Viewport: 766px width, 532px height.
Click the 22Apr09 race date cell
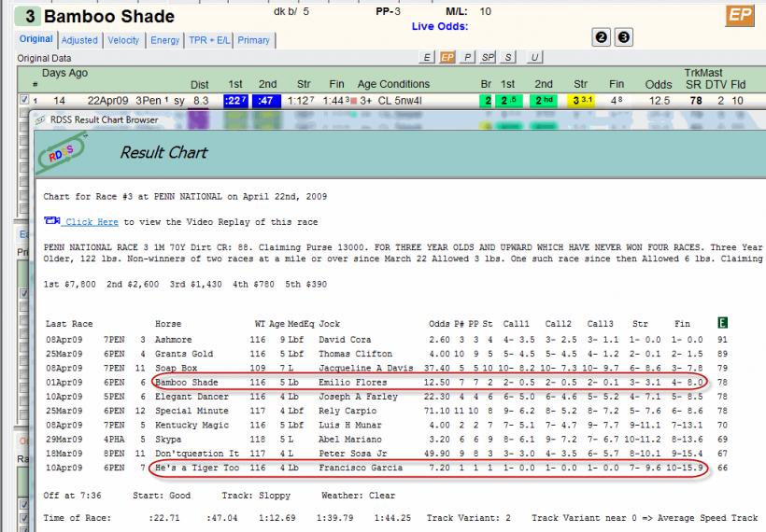point(107,101)
